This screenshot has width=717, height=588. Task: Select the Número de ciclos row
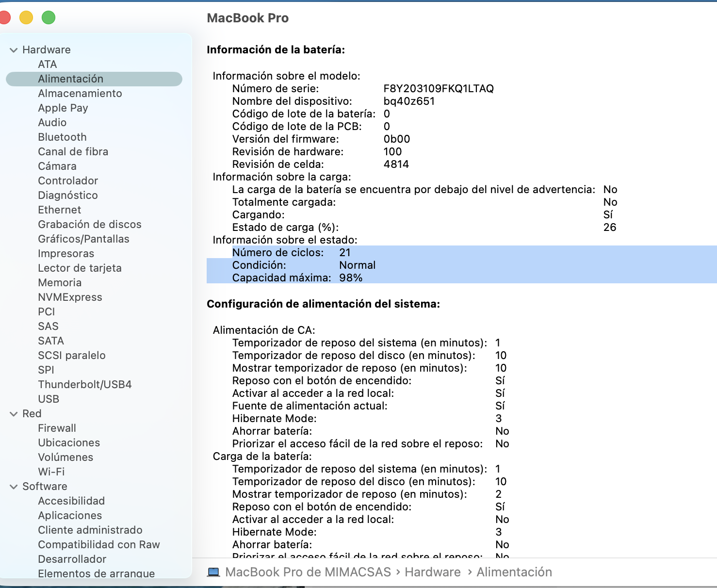(462, 252)
